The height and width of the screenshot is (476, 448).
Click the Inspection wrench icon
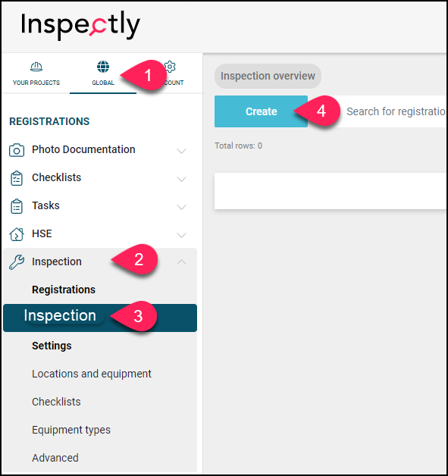(x=17, y=262)
